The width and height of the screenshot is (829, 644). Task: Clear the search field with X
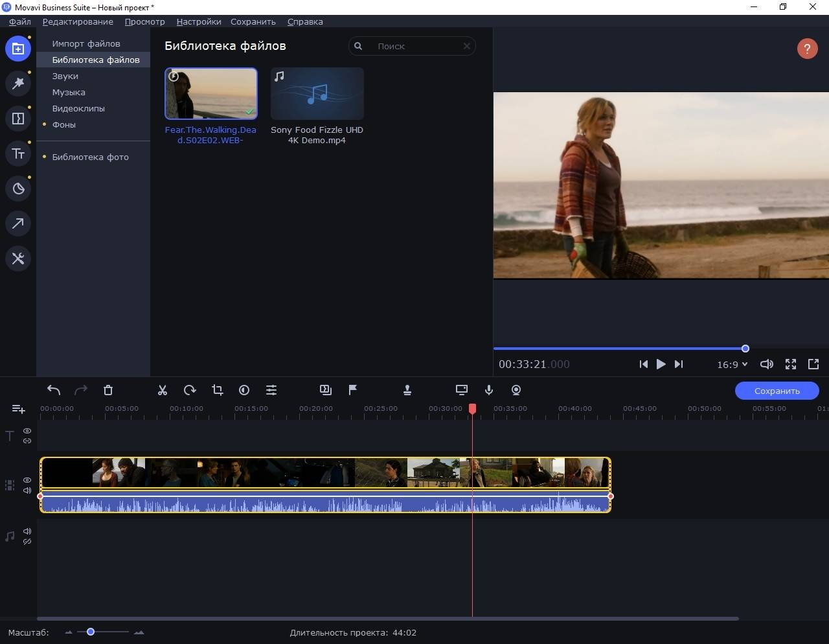[x=466, y=46]
